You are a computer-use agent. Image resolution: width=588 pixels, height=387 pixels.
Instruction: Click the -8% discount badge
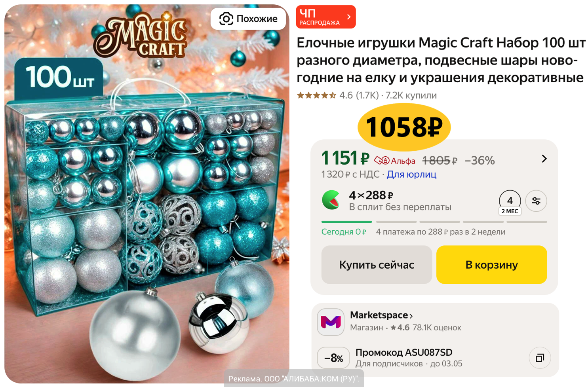pyautogui.click(x=333, y=358)
